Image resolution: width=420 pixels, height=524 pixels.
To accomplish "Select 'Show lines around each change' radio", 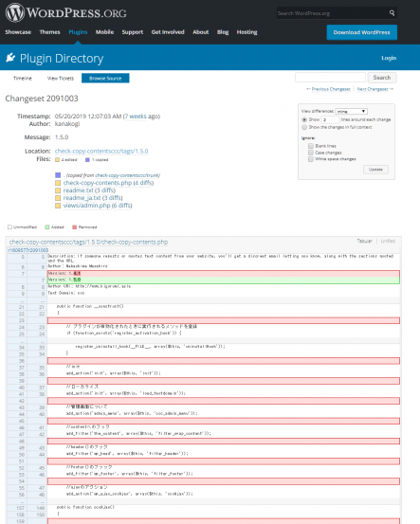I will (304, 119).
